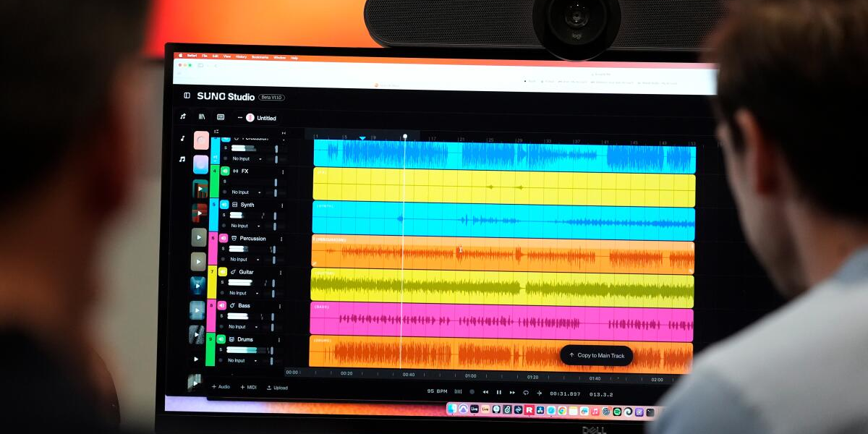Mute the Bass track speaker button

[x=222, y=305]
